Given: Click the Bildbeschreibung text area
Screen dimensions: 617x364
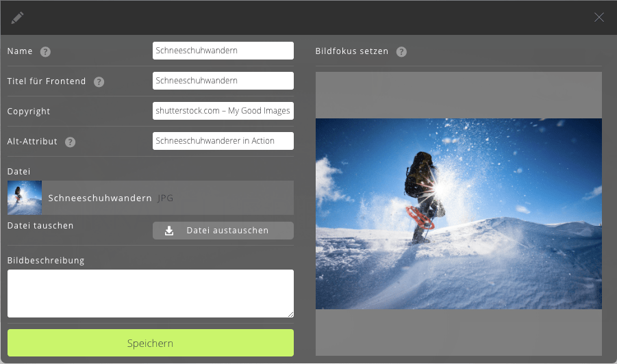Looking at the screenshot, I should coord(151,293).
